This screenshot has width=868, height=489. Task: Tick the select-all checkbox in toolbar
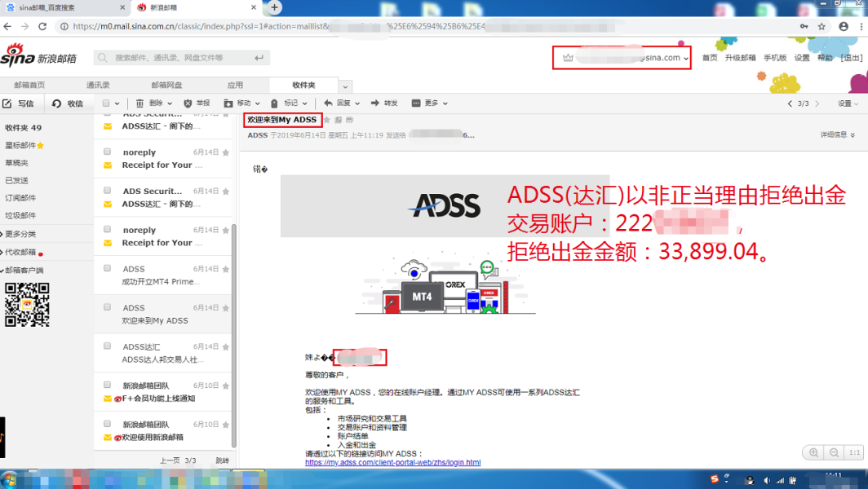point(107,104)
